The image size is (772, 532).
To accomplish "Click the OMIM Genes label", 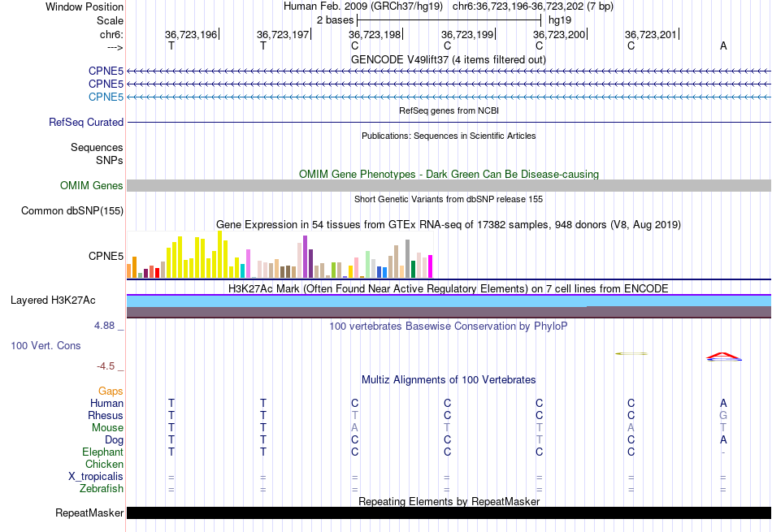I will (x=92, y=185).
